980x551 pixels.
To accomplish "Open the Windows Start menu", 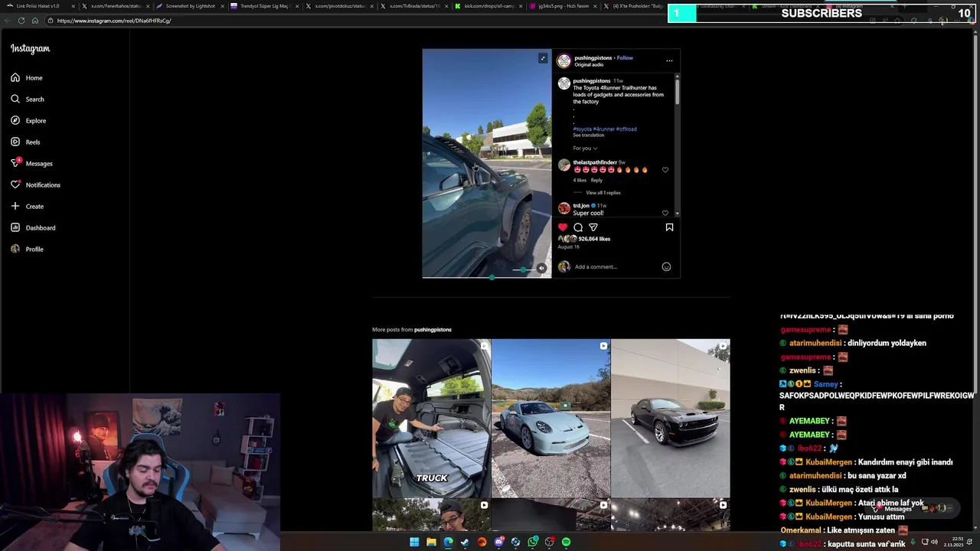I will pyautogui.click(x=414, y=542).
